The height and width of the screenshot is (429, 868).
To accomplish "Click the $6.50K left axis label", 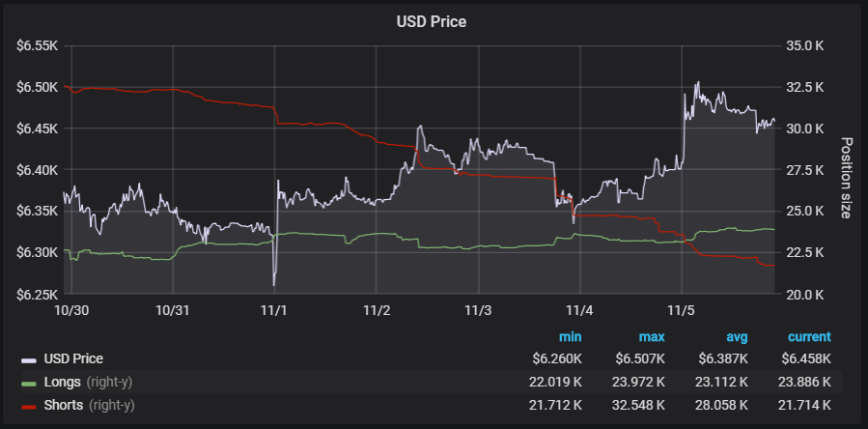I will tap(37, 87).
